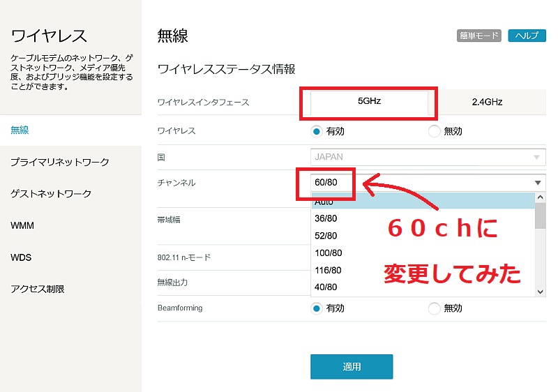The height and width of the screenshot is (392, 558).
Task: Click the 802.11 n-モード label
Action: tap(184, 257)
